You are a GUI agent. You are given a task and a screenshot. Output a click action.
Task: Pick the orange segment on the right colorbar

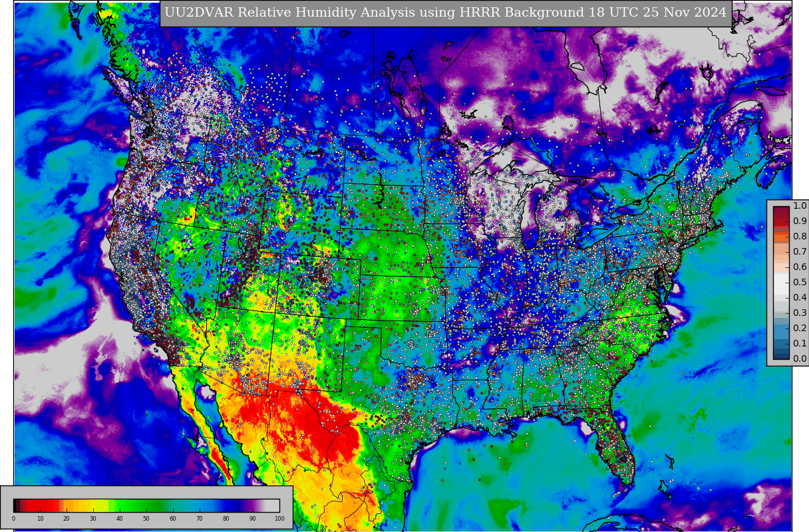[781, 237]
